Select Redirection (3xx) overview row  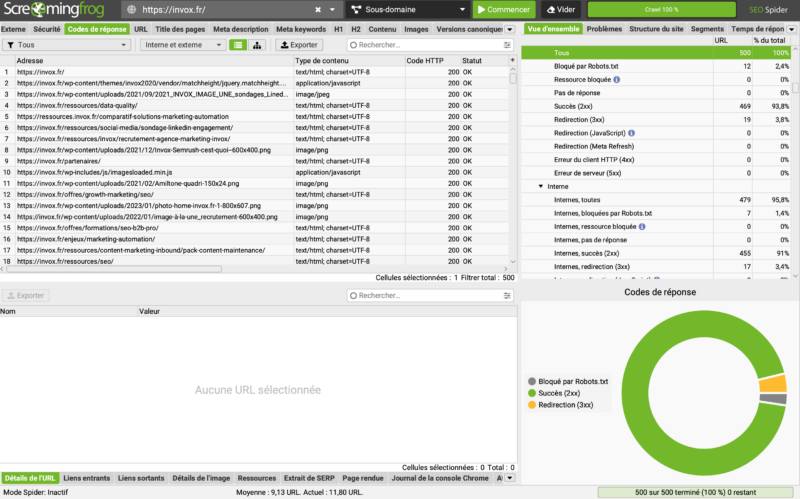(x=656, y=119)
